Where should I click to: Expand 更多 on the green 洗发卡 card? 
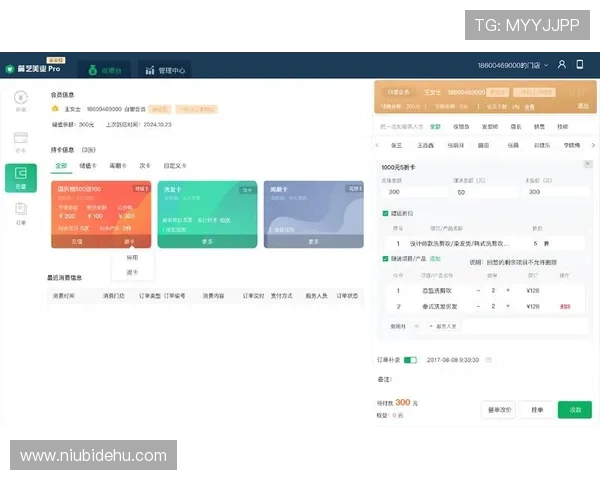click(x=207, y=242)
